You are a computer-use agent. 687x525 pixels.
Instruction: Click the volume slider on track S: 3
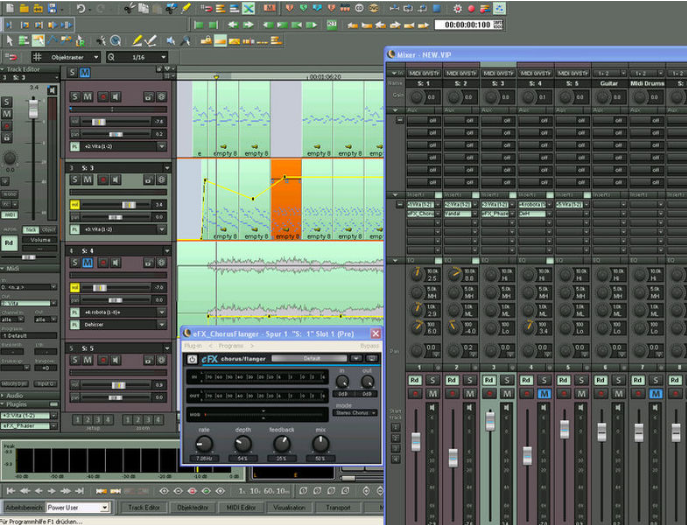click(x=128, y=205)
